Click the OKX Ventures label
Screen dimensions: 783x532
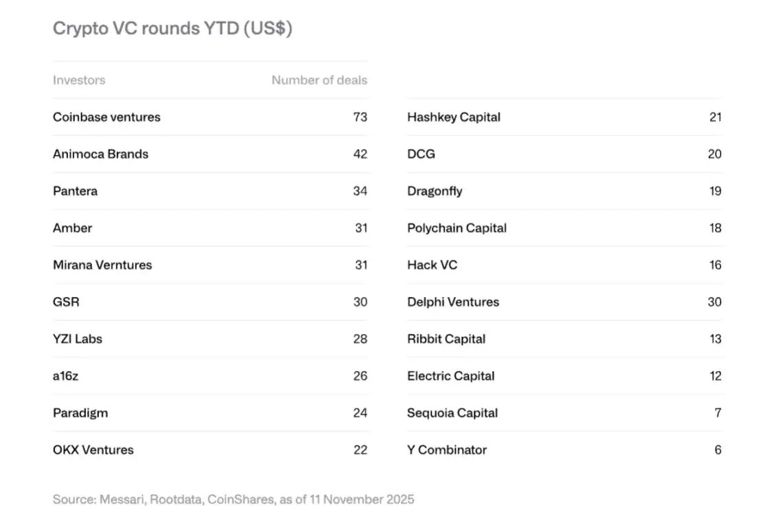click(93, 450)
